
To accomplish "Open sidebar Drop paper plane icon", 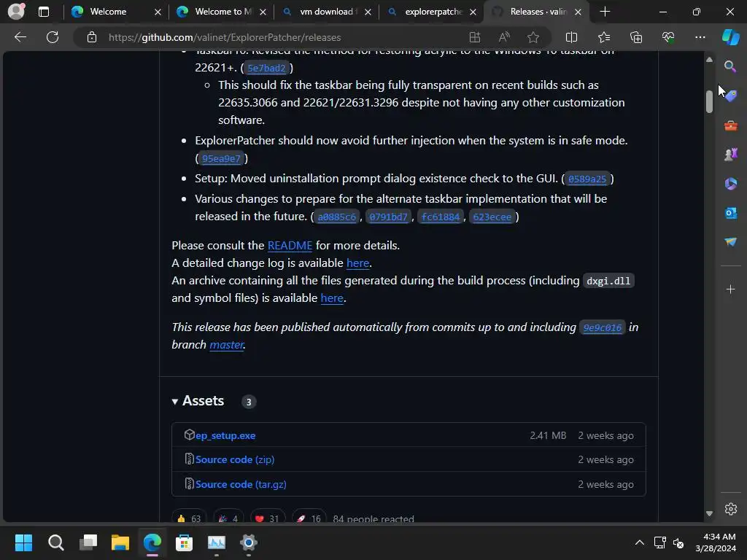I will (x=731, y=242).
